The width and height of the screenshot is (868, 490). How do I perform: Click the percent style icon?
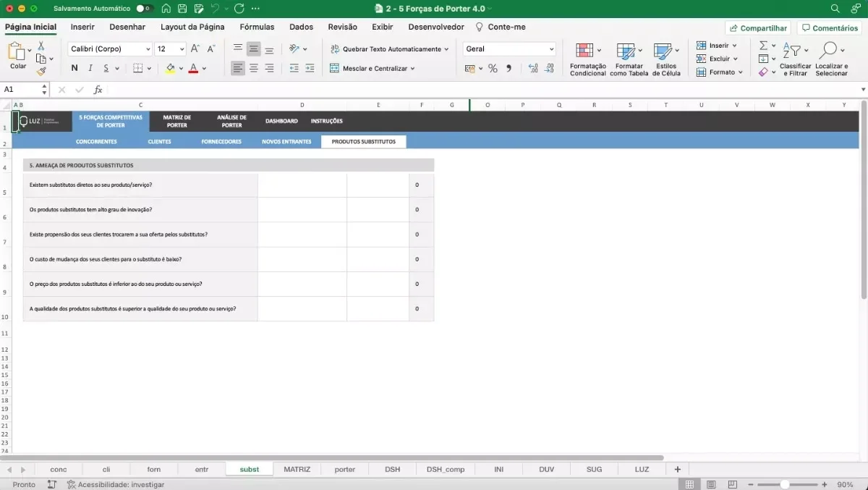click(493, 68)
